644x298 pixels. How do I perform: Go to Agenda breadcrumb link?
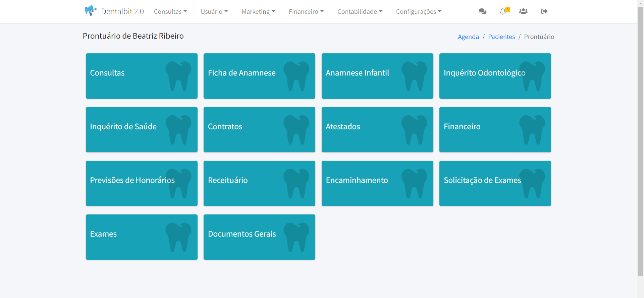468,37
